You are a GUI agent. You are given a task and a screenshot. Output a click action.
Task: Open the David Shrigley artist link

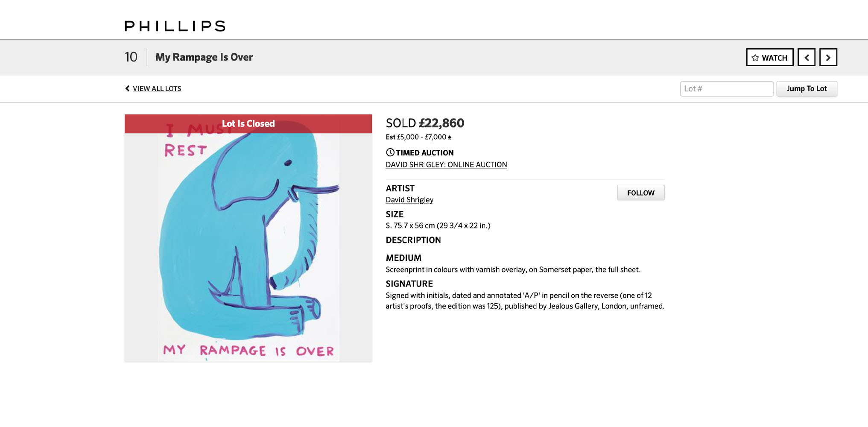coord(409,200)
